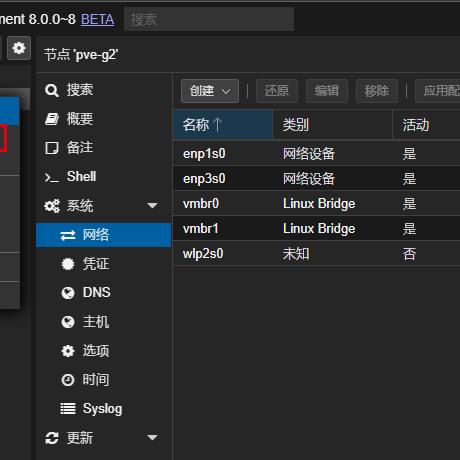Click the globe icon beside 主机

point(68,322)
